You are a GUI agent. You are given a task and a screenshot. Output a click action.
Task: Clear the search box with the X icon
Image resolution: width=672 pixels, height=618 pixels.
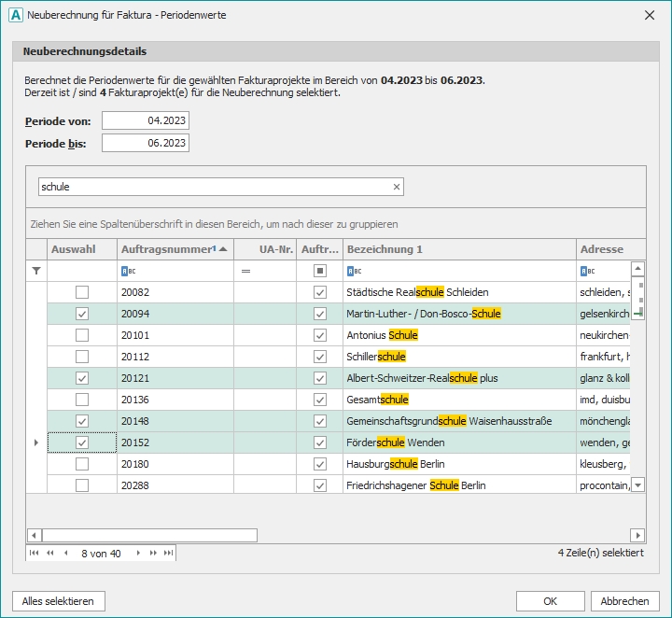coord(396,187)
